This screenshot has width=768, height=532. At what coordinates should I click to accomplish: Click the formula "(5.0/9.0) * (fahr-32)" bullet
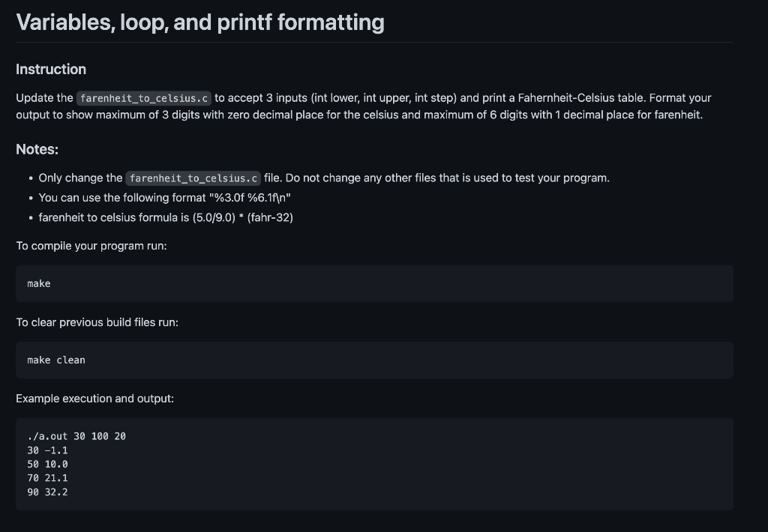click(x=166, y=217)
